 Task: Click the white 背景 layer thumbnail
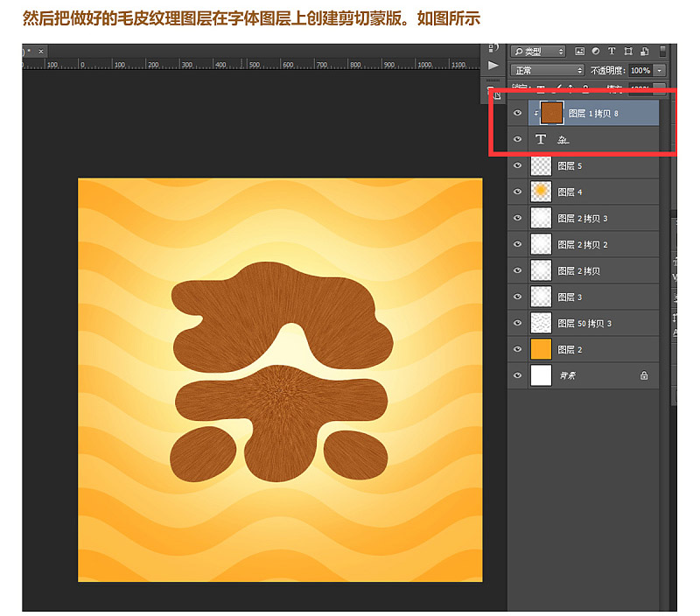pos(541,375)
